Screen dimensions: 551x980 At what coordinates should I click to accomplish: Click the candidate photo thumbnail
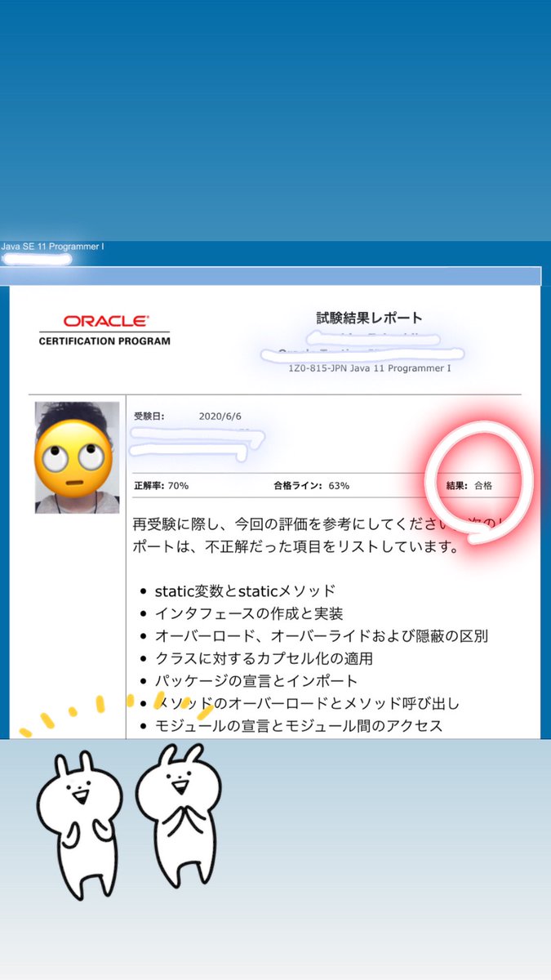tap(77, 457)
